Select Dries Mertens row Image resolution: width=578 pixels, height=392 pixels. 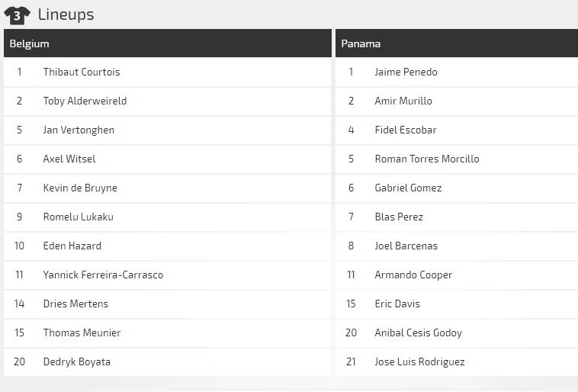(x=75, y=304)
